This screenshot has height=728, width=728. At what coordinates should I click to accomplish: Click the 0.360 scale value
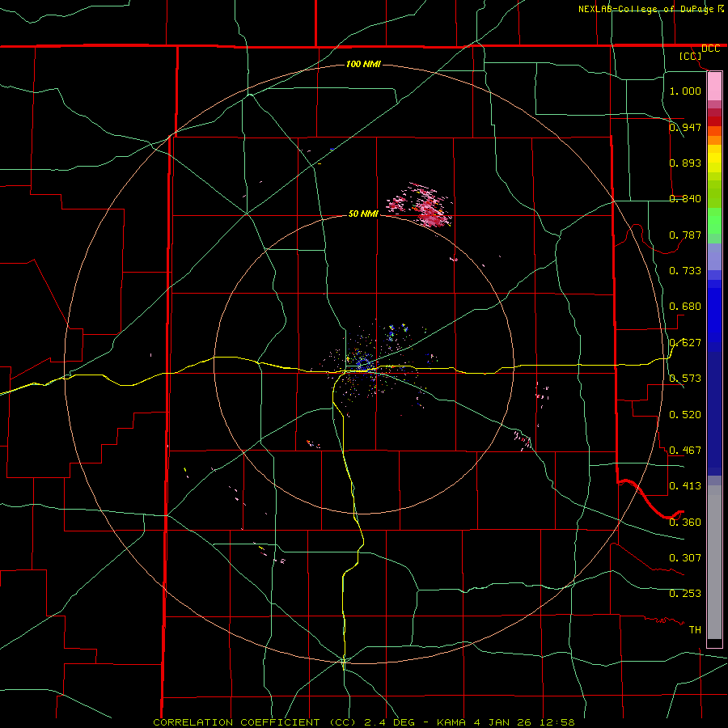pyautogui.click(x=685, y=522)
